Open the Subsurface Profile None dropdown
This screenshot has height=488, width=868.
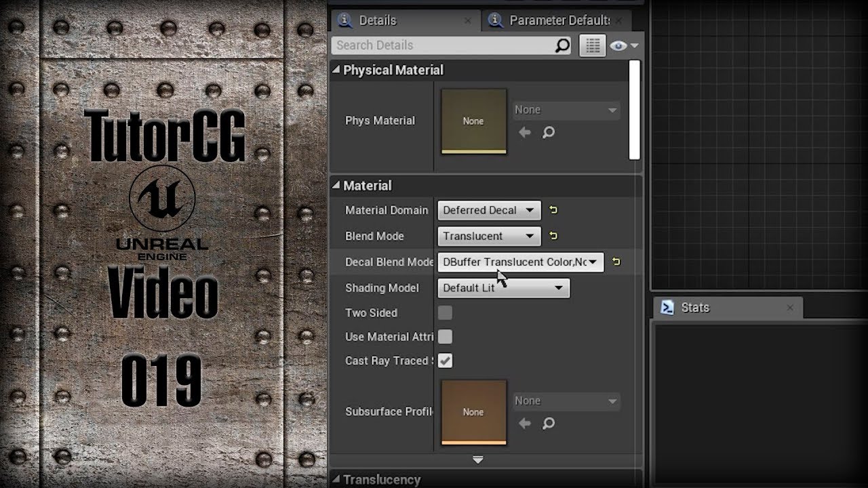566,401
